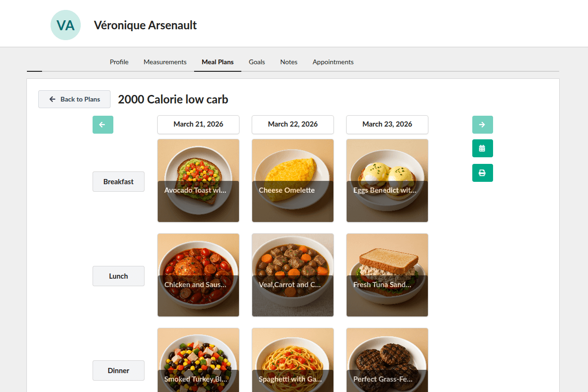Screen dimensions: 588x392
Task: Switch to the Goals tab
Action: [256, 62]
